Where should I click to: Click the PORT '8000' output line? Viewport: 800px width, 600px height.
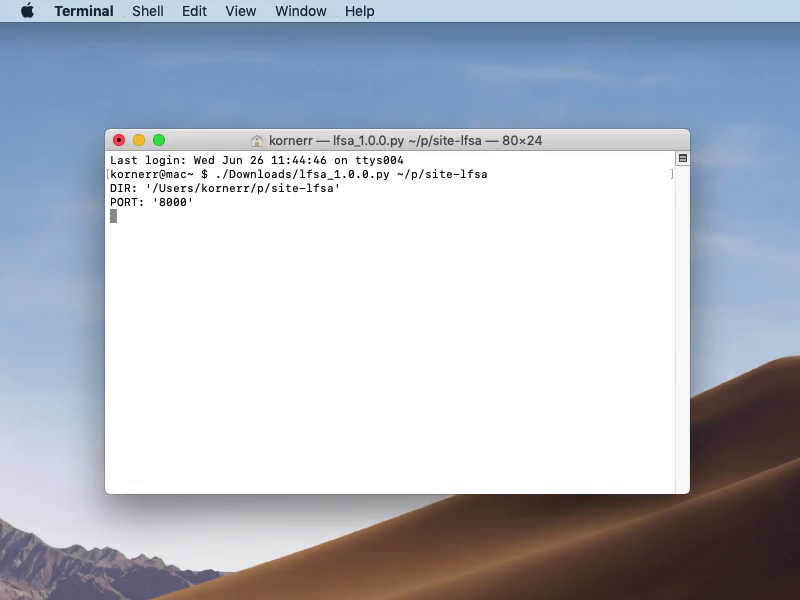[151, 202]
